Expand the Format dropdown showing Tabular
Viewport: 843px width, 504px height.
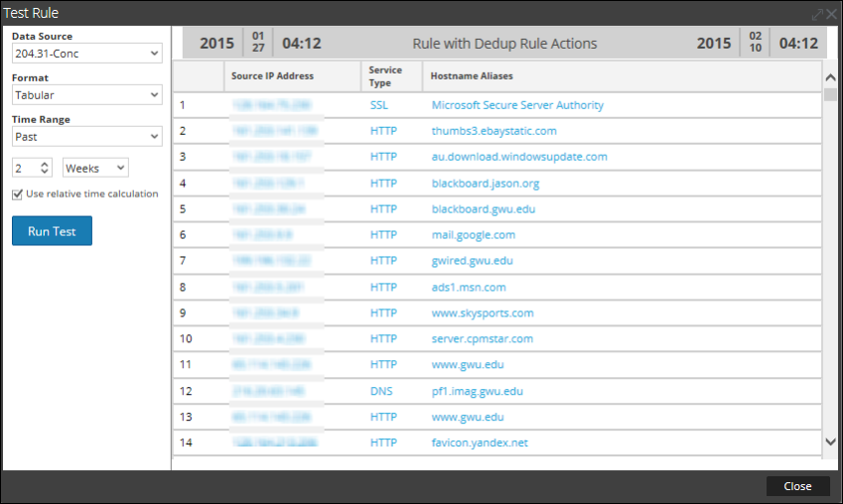click(x=86, y=95)
